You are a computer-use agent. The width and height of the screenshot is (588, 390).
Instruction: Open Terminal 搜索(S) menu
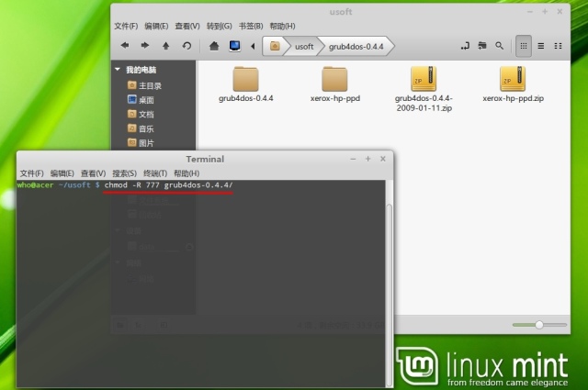tap(125, 173)
